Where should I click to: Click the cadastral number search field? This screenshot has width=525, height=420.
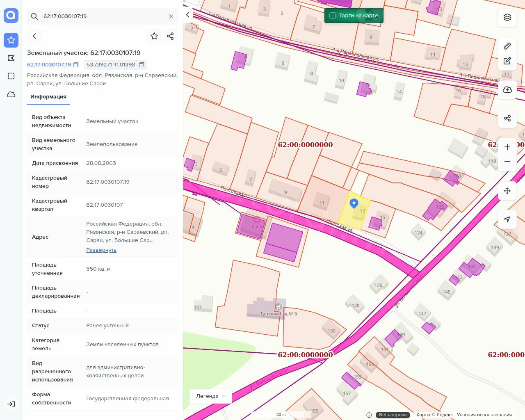(x=103, y=16)
